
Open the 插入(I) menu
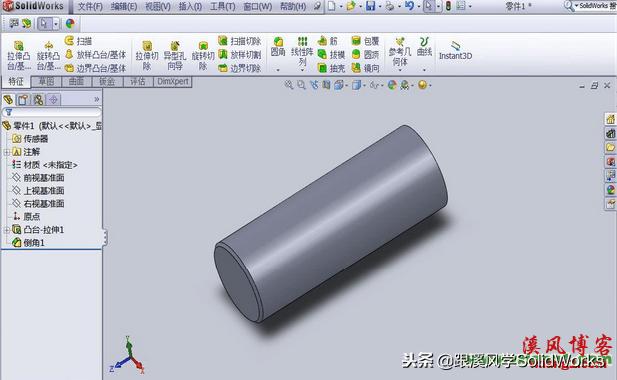tap(190, 6)
